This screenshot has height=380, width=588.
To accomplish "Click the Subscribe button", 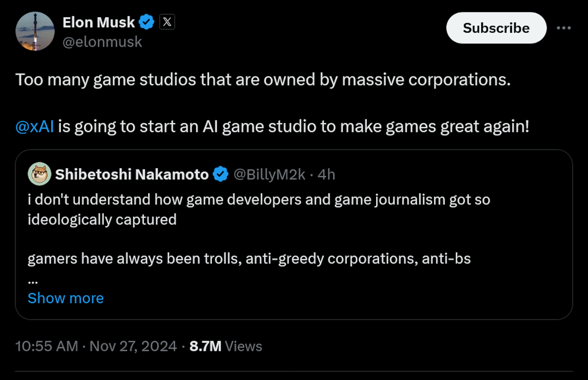I will 496,28.
